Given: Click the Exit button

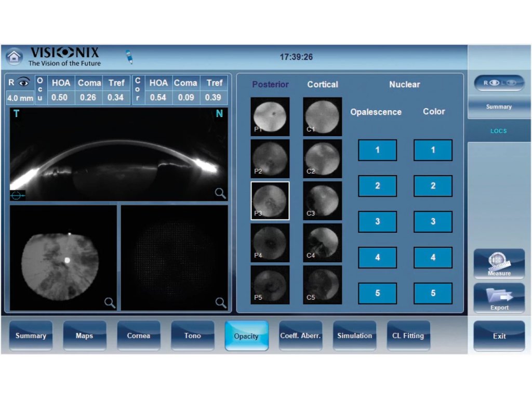Looking at the screenshot, I should click(499, 336).
